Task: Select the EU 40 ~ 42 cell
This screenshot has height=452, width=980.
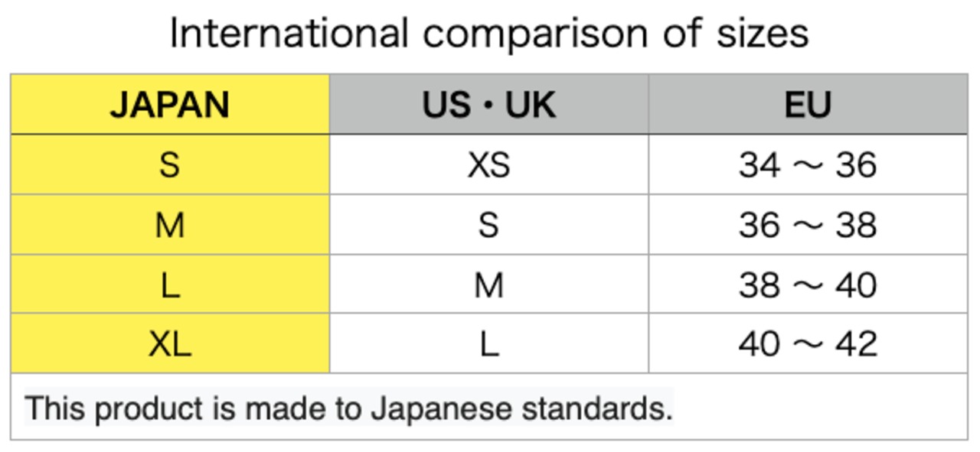Action: (x=808, y=343)
